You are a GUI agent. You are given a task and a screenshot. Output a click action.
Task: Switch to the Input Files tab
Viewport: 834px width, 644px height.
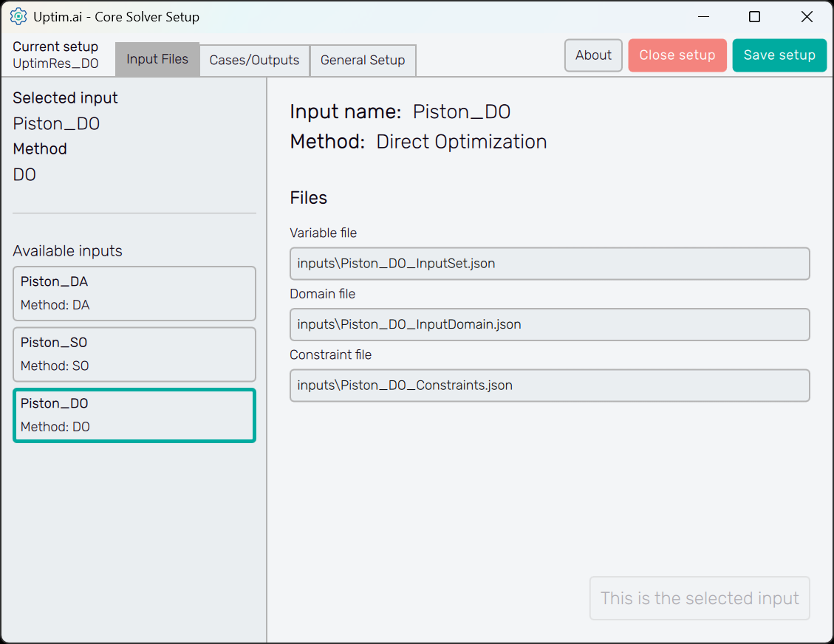(x=157, y=59)
